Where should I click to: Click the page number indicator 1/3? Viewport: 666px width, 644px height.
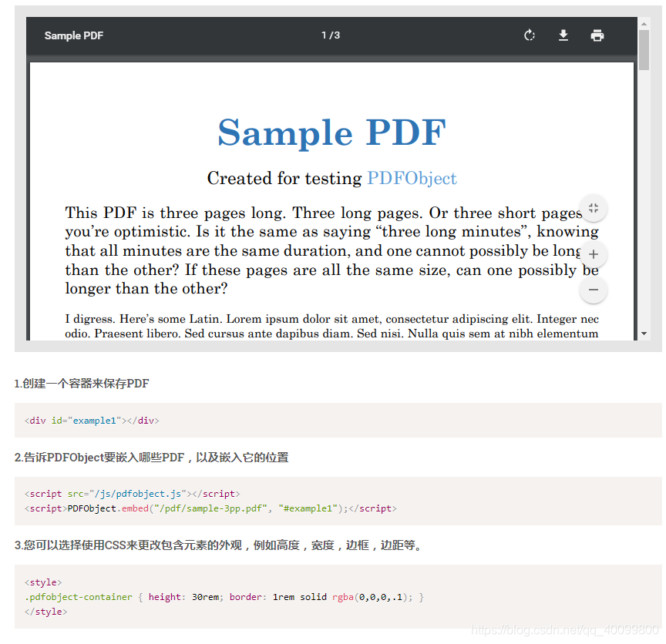pos(331,35)
